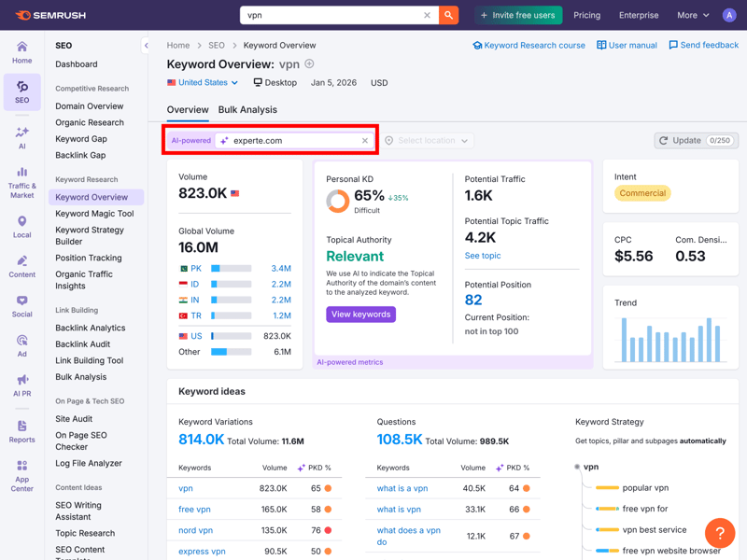Viewport: 747px width, 560px height.
Task: Expand the Select location dropdown
Action: [428, 141]
